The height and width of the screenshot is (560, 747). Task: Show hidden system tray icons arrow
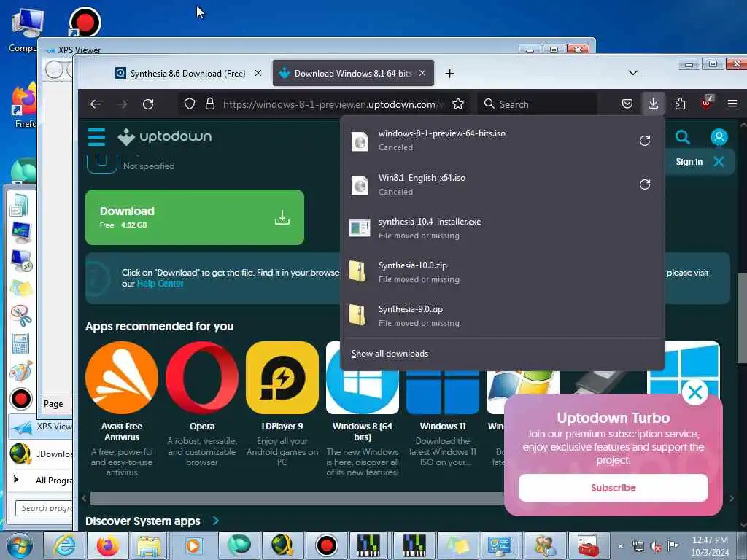pyautogui.click(x=620, y=547)
